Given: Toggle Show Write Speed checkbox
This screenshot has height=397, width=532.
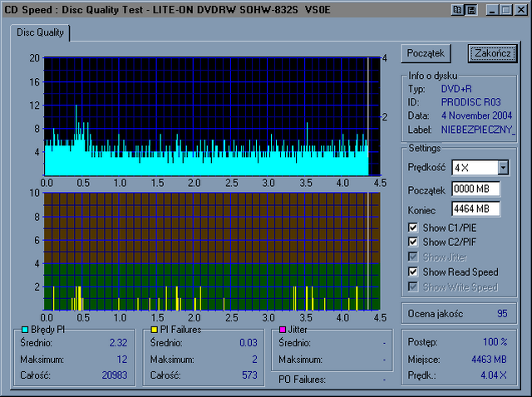Looking at the screenshot, I should click(x=413, y=287).
